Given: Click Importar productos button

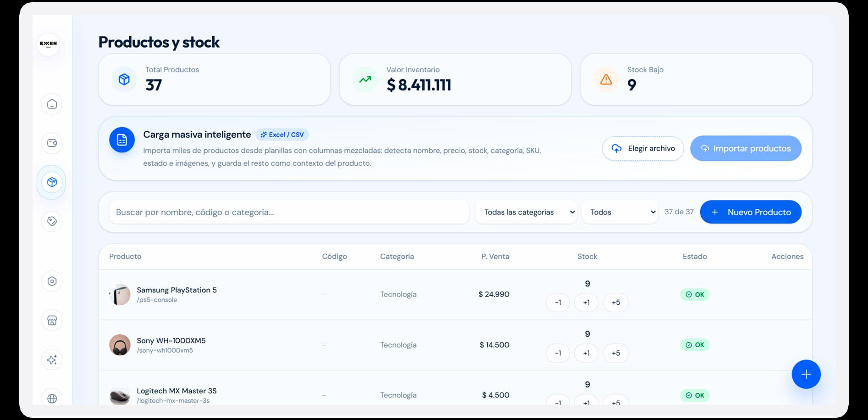Looking at the screenshot, I should tap(746, 148).
